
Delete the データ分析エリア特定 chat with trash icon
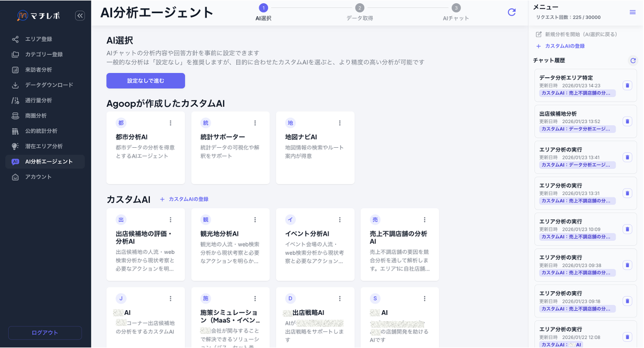(x=627, y=85)
